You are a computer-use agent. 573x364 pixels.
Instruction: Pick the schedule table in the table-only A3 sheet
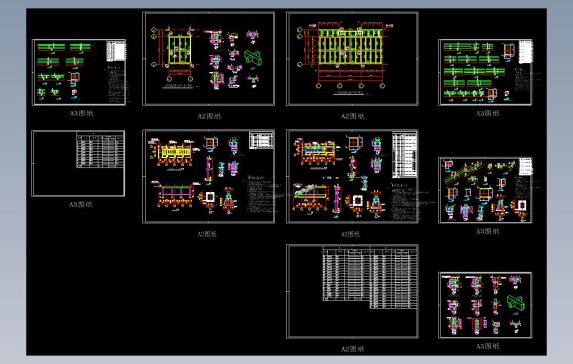[100, 150]
